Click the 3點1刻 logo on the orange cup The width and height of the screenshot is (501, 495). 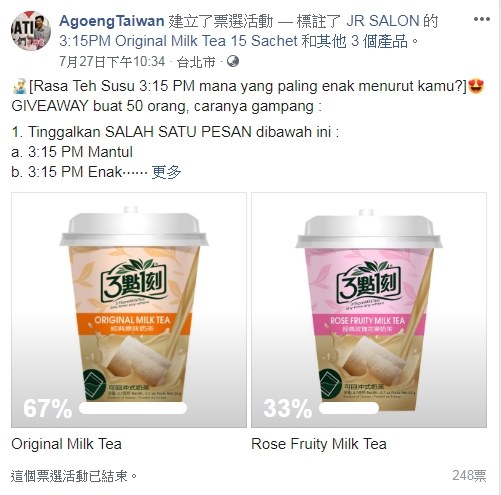point(133,283)
